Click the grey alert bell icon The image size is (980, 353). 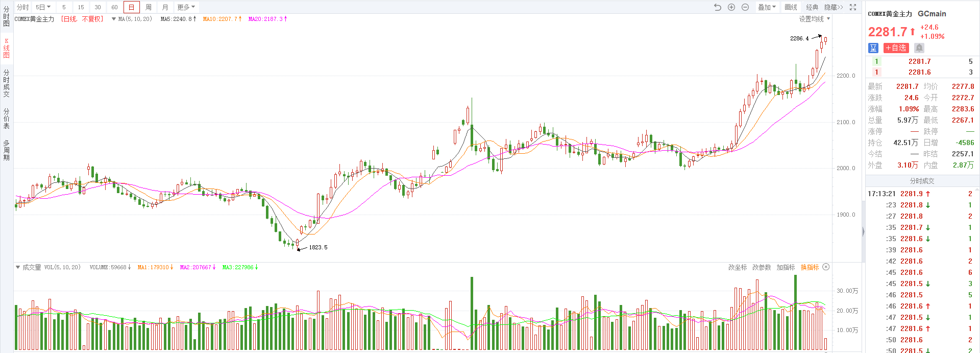[919, 48]
